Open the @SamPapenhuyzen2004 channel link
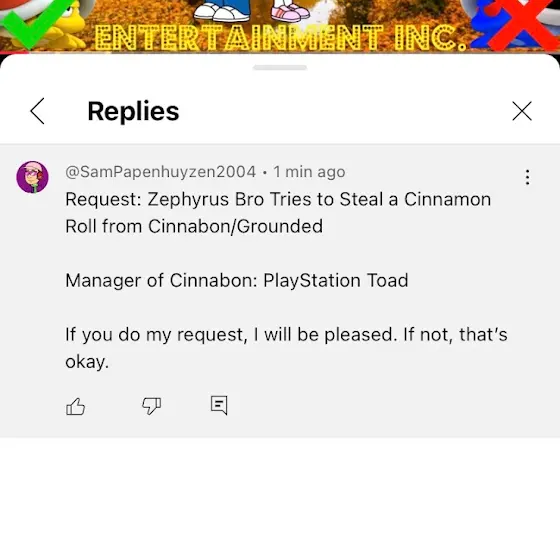Image resolution: width=560 pixels, height=560 pixels. click(160, 172)
